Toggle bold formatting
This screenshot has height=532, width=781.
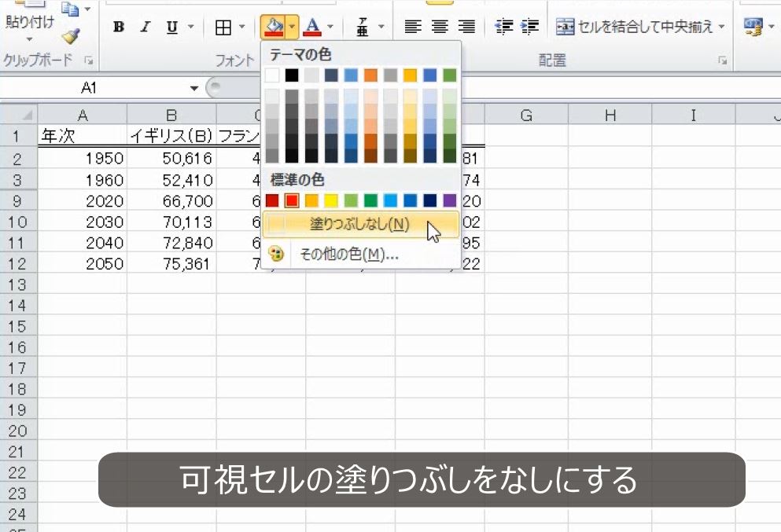pos(119,26)
